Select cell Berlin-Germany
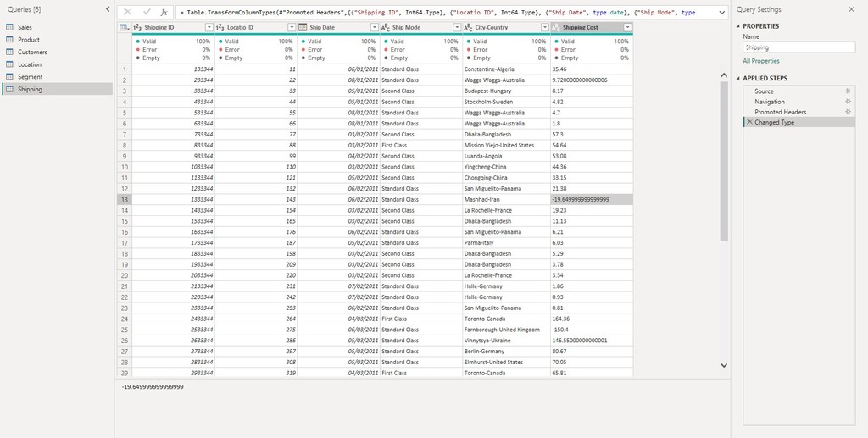Viewport: 868px width, 438px height. [507, 352]
